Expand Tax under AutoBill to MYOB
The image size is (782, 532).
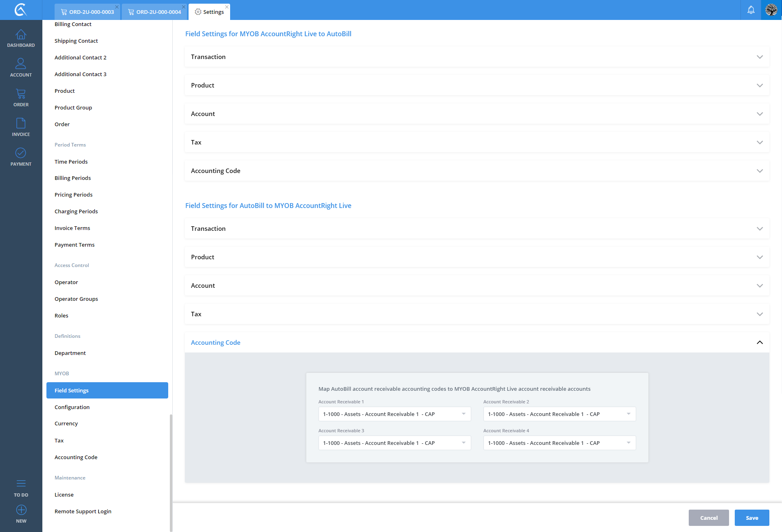coord(477,314)
